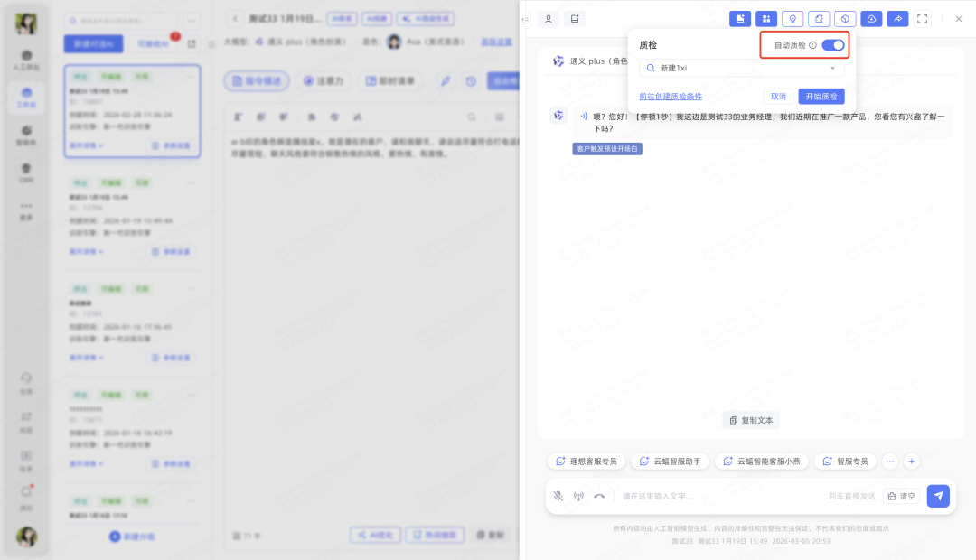Hang up using the phone icon
The width and height of the screenshot is (976, 560).
[599, 496]
